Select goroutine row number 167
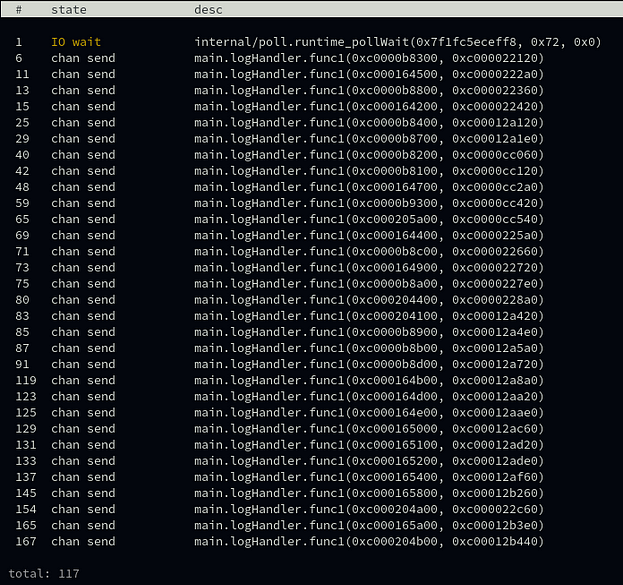623x585 pixels. [x=312, y=541]
